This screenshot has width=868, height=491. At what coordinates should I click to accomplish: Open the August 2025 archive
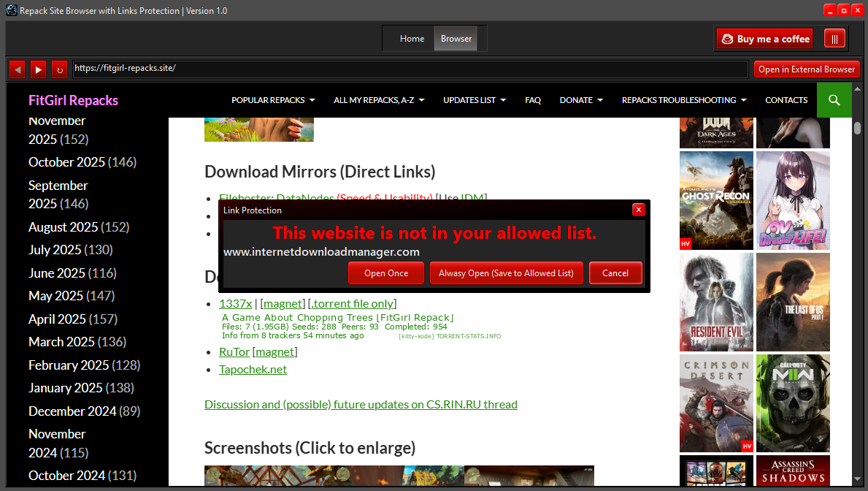click(x=63, y=227)
